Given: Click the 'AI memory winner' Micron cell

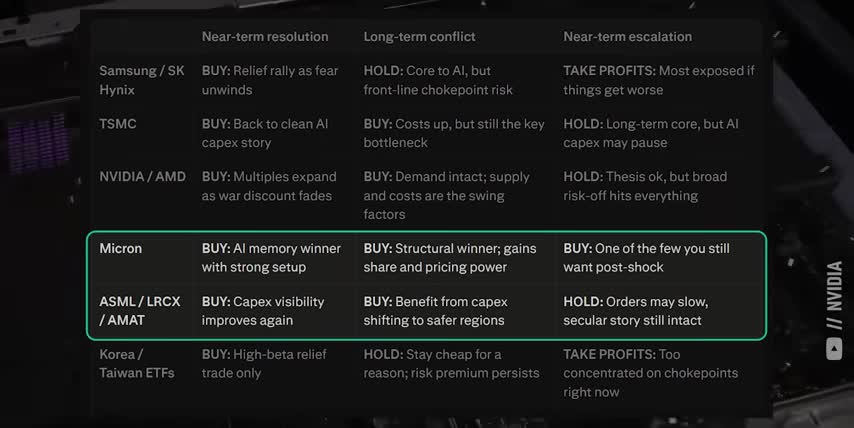Looking at the screenshot, I should point(271,258).
